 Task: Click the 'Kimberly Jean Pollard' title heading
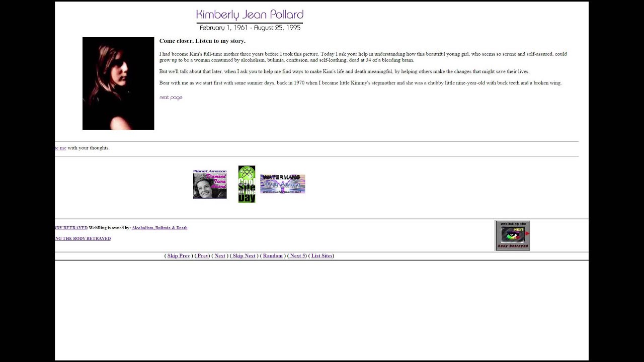pos(250,15)
